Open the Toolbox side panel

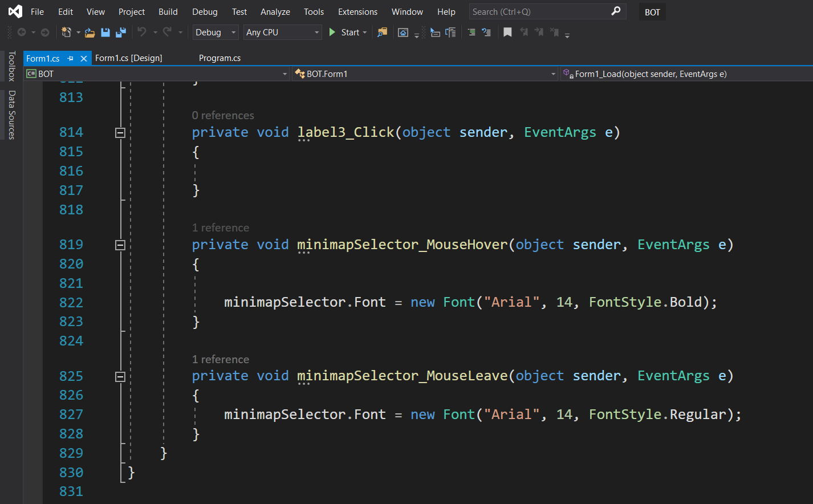tap(11, 66)
